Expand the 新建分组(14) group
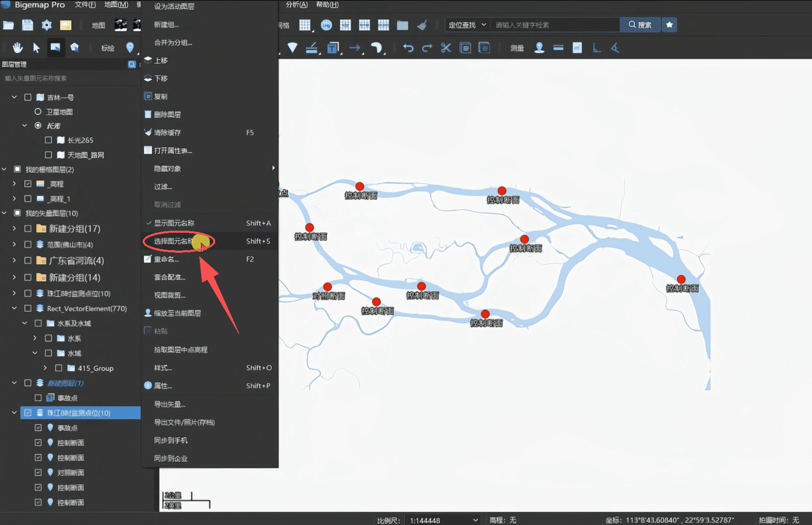Image resolution: width=812 pixels, height=525 pixels. [14, 277]
